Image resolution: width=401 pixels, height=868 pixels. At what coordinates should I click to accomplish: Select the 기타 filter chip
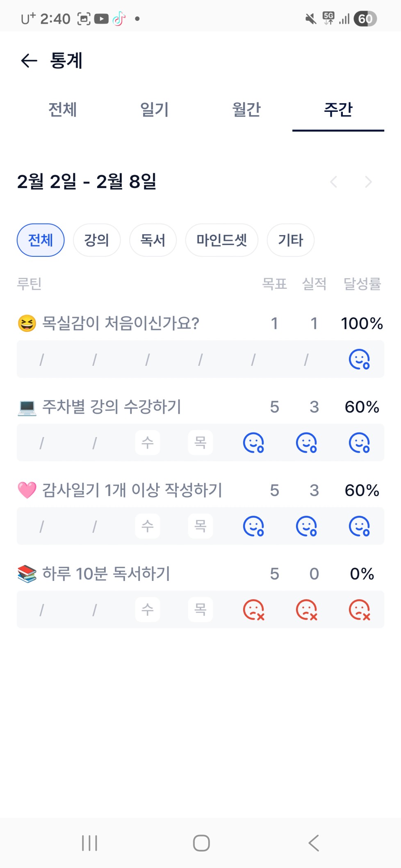(x=291, y=240)
